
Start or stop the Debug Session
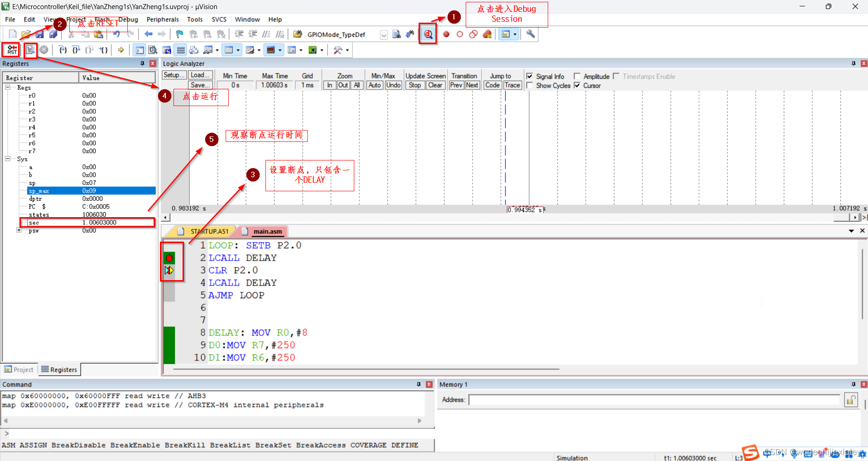click(x=428, y=34)
